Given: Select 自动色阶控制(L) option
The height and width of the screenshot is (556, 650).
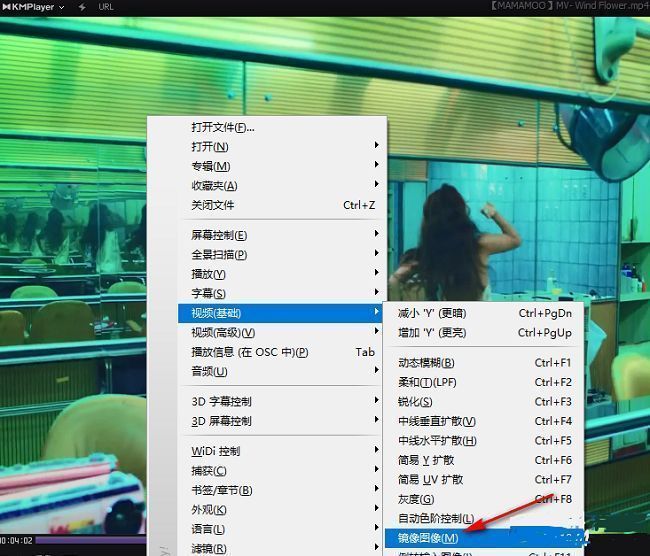Looking at the screenshot, I should (x=484, y=519).
